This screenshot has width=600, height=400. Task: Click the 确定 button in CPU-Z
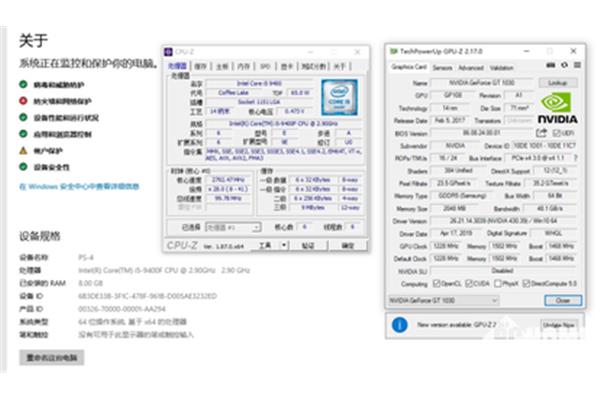[x=347, y=245]
